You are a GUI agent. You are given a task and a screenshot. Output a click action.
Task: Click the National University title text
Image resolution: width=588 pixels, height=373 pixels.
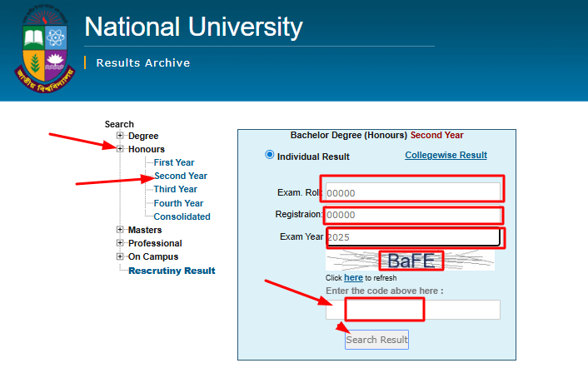193,27
